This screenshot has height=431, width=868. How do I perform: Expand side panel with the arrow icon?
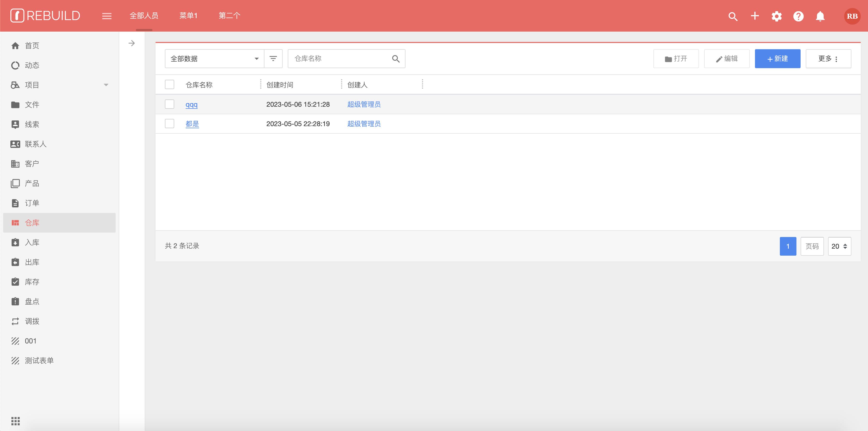click(x=132, y=43)
